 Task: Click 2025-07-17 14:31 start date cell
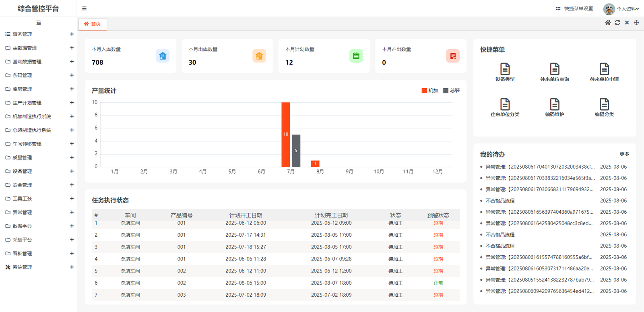(x=246, y=235)
